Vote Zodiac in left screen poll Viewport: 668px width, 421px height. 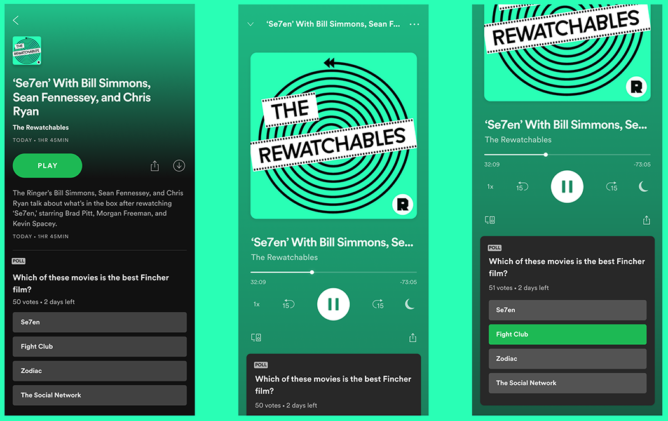pos(100,371)
